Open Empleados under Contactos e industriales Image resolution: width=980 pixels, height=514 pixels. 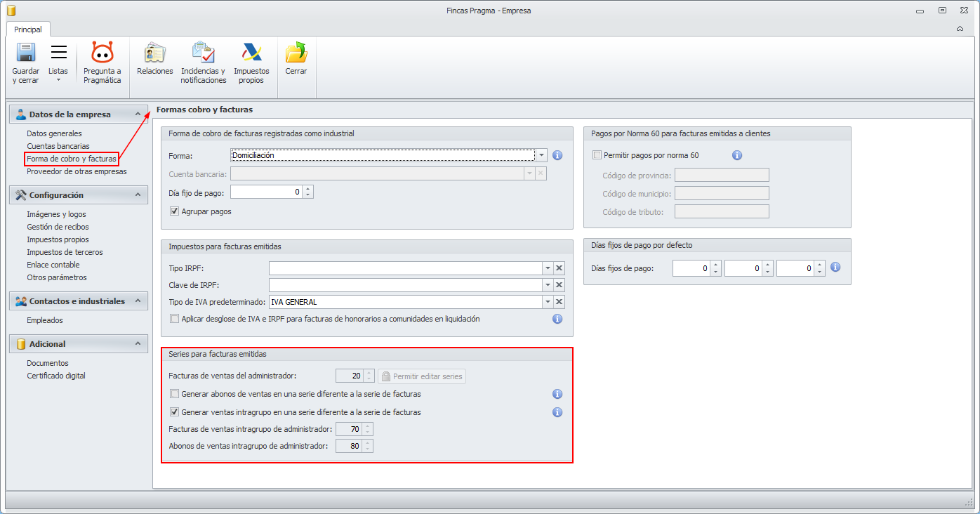pos(45,320)
